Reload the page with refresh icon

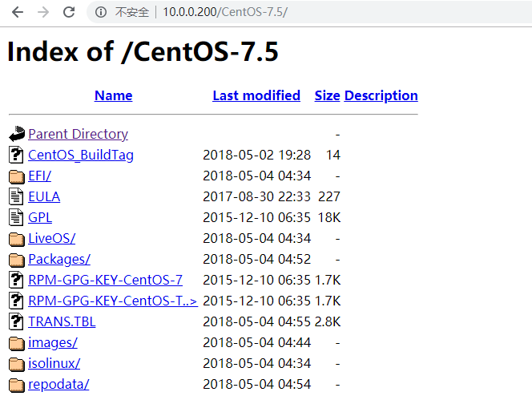click(x=69, y=12)
